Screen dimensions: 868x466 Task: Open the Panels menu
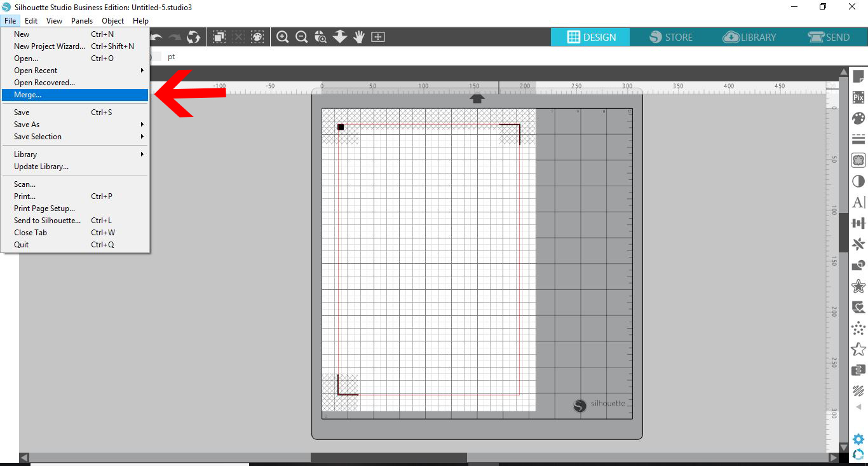click(x=82, y=21)
